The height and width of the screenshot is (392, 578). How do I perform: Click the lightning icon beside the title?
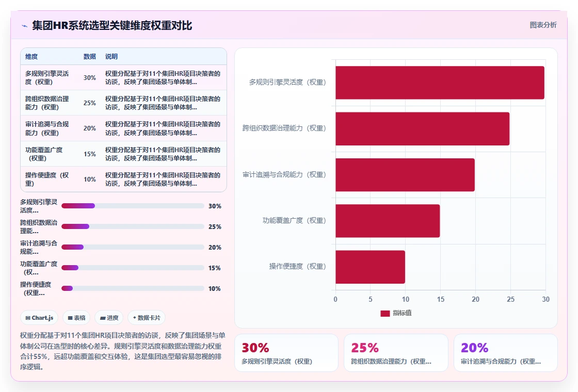coord(25,26)
